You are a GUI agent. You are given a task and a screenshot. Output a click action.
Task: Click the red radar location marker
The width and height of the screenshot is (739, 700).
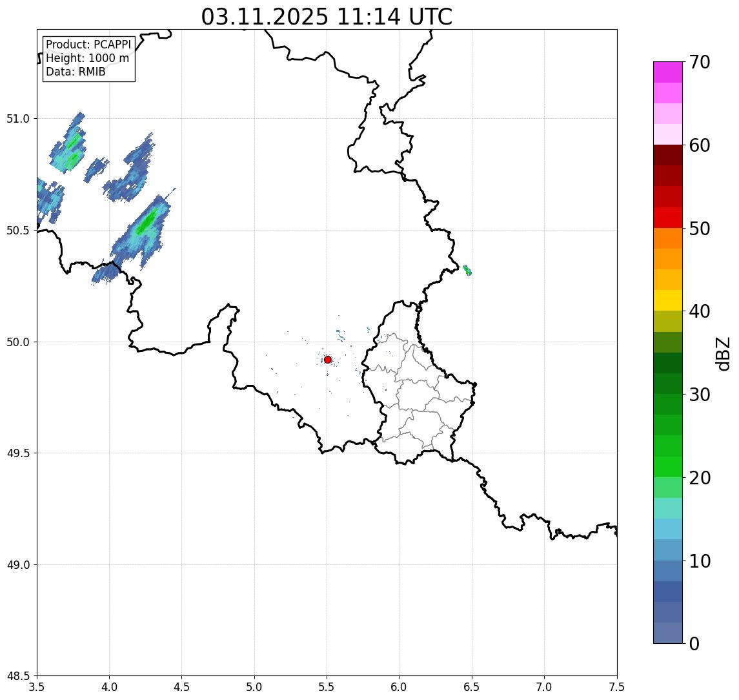click(328, 360)
